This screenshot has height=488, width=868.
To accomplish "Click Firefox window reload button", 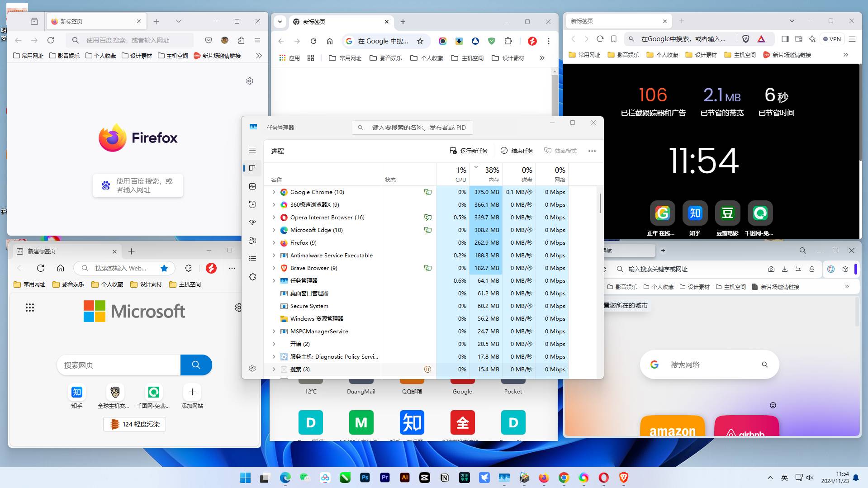I will tap(51, 40).
